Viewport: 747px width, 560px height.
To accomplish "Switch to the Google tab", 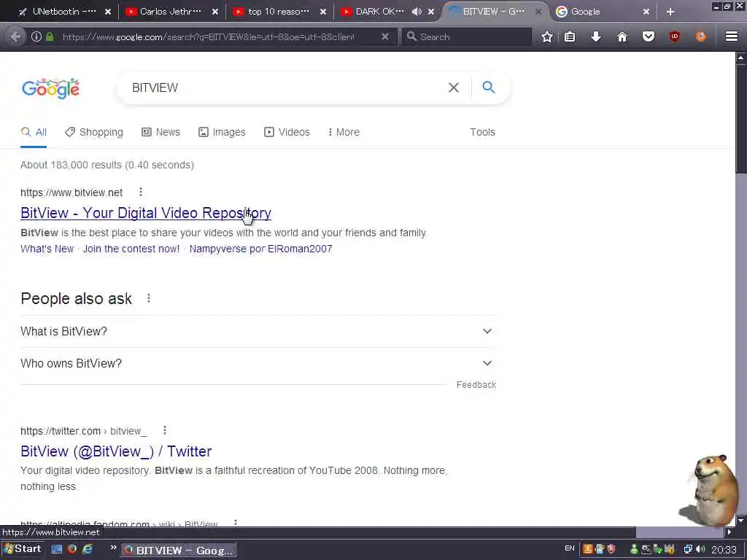I will [x=604, y=12].
